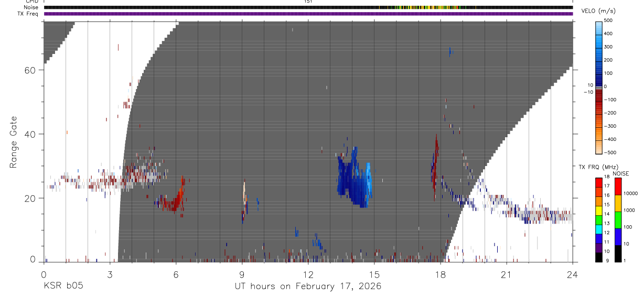
Task: Click the '300' velocity scale label
Action: tap(609, 47)
